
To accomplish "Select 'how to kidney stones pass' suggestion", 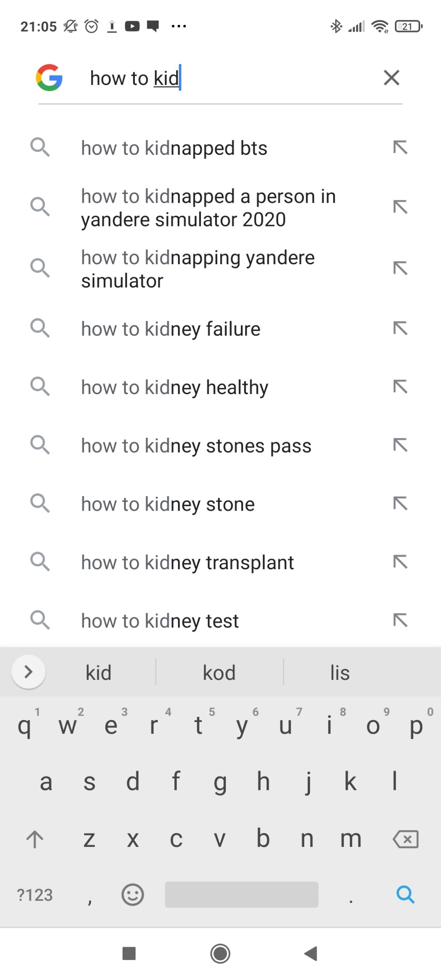I will click(196, 446).
